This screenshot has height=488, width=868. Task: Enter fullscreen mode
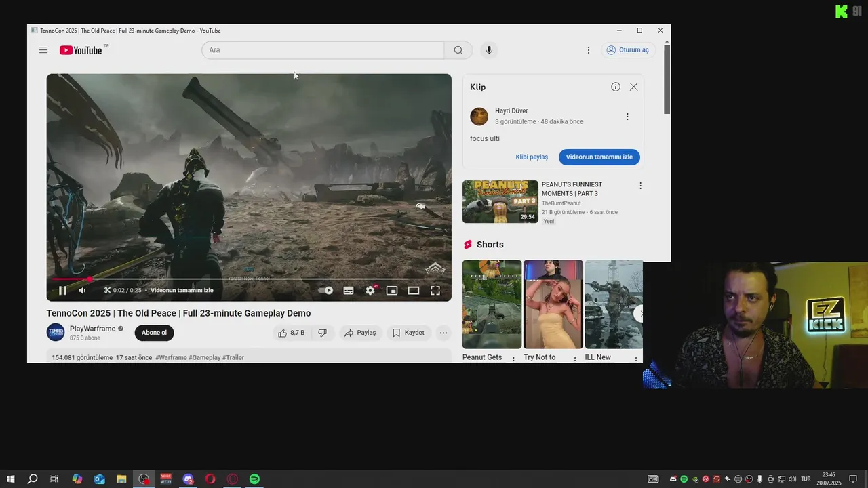tap(435, 291)
